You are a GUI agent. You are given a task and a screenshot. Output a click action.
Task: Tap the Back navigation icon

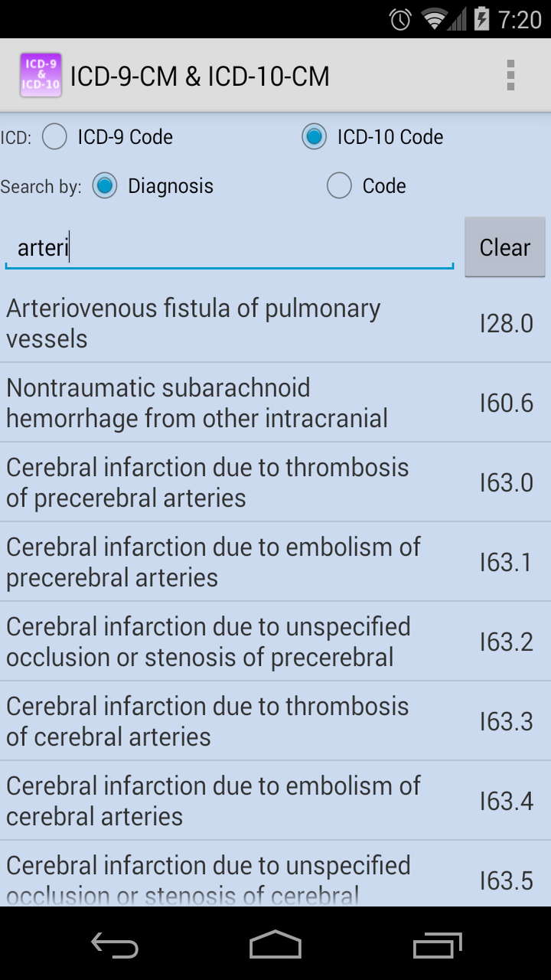coord(113,945)
